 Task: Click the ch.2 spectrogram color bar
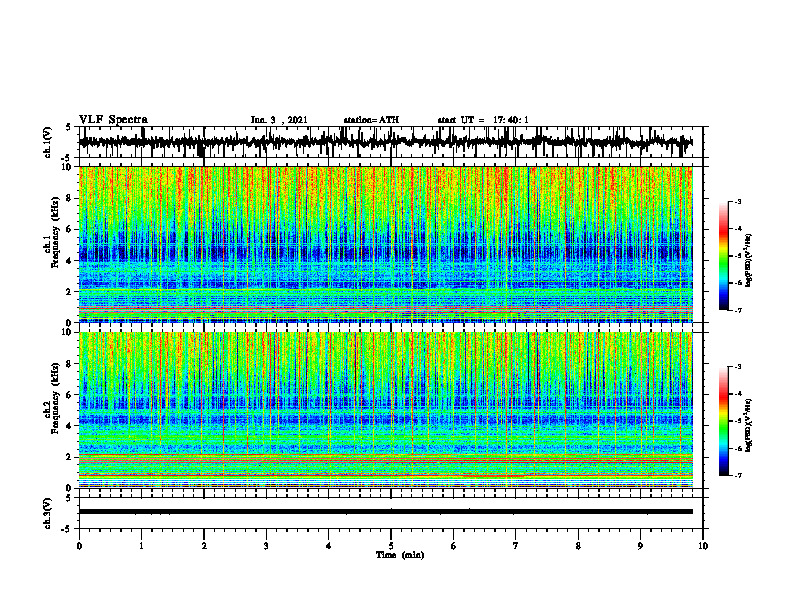[x=723, y=421]
